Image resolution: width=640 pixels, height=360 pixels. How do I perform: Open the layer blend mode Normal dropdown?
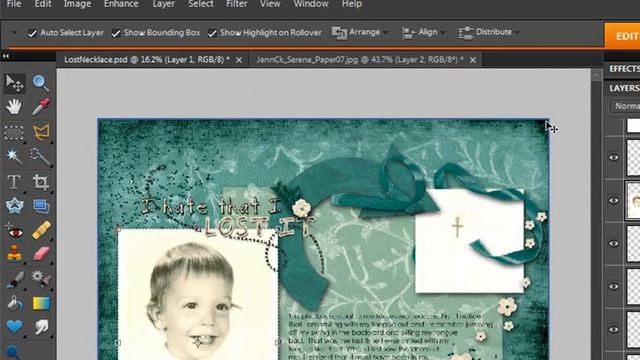[x=625, y=106]
